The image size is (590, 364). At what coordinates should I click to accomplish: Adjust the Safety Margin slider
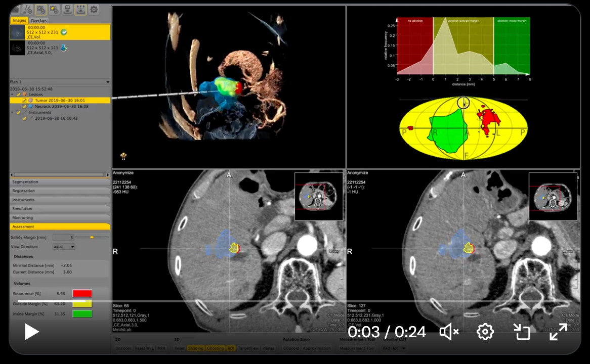91,237
